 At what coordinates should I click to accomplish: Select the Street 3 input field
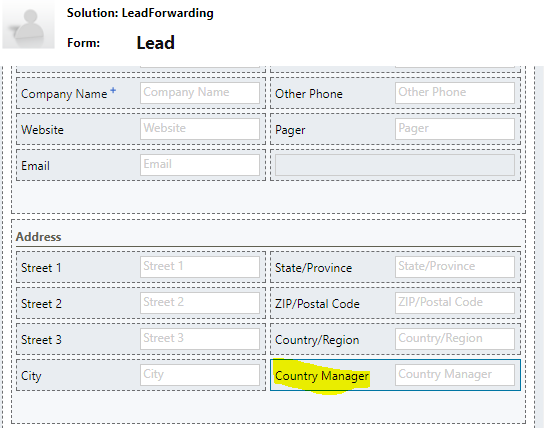(x=200, y=339)
